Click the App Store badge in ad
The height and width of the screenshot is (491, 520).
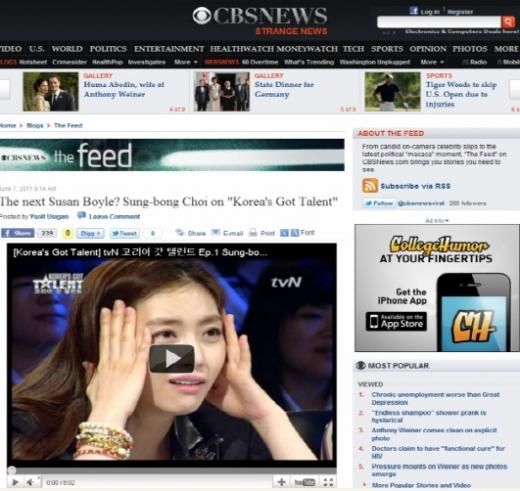click(396, 321)
